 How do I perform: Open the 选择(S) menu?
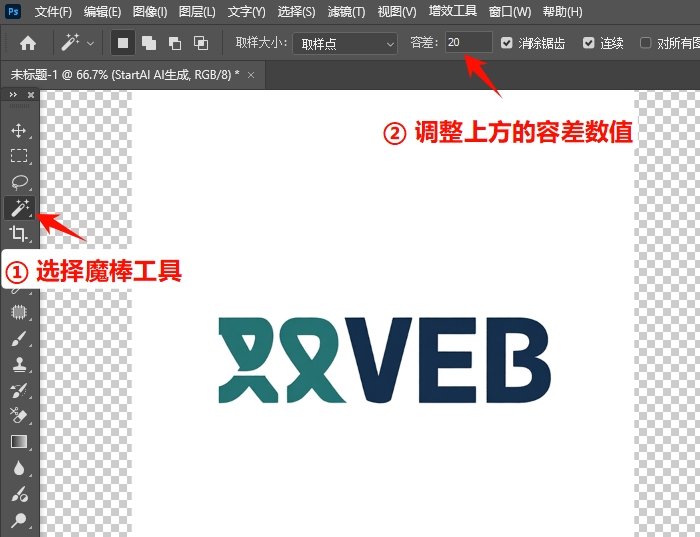(x=296, y=11)
